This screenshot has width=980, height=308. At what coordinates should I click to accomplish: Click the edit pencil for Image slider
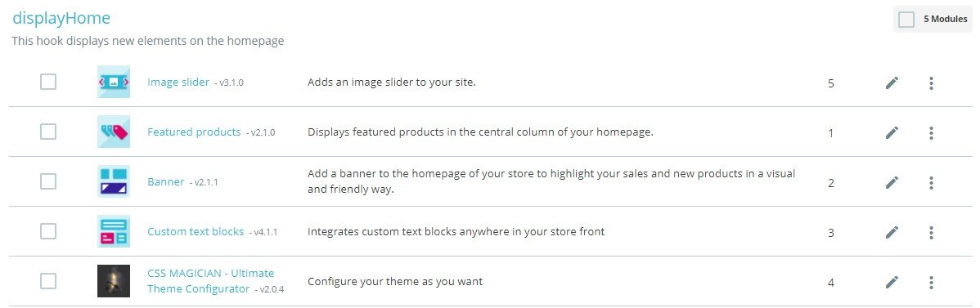pos(892,83)
